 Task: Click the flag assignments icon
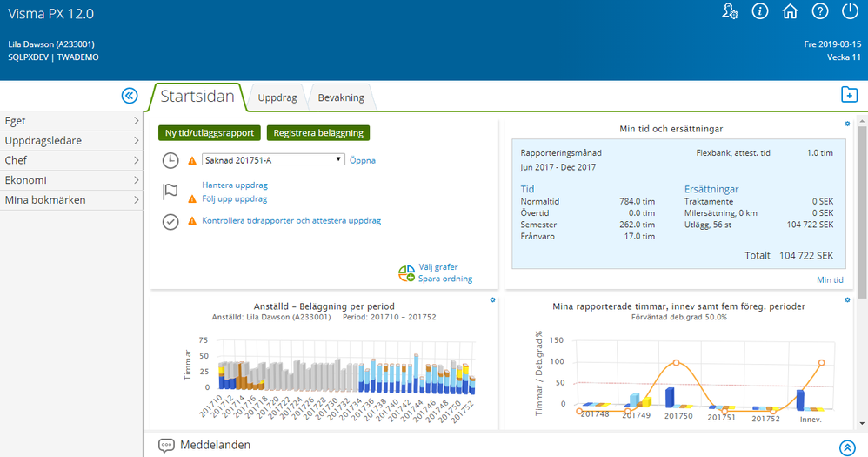[x=170, y=192]
